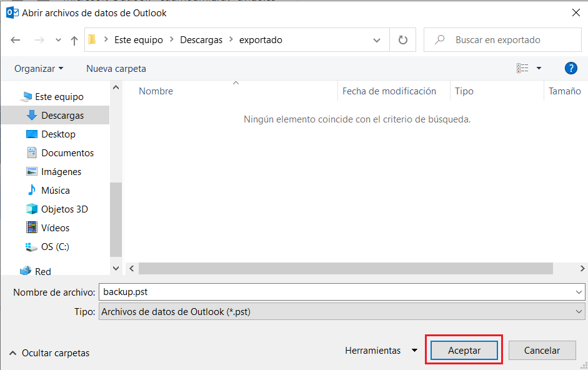This screenshot has height=370, width=588.
Task: Click the back navigation arrow
Action: 16,40
